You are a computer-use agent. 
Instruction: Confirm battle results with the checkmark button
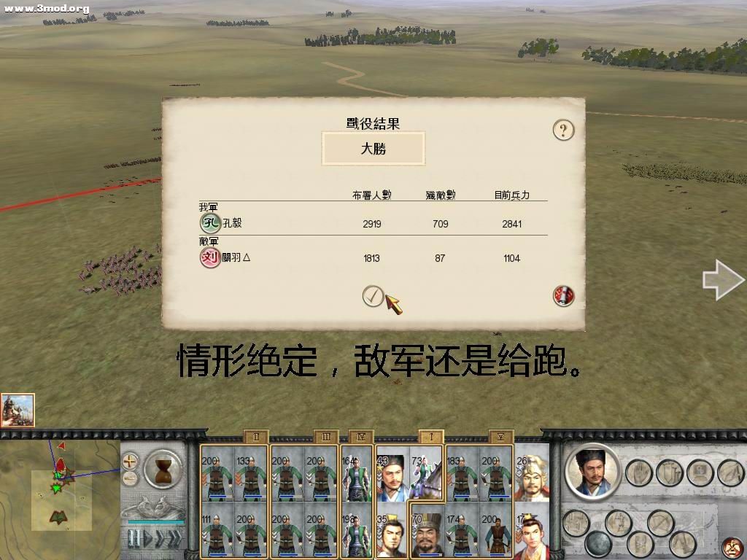(373, 296)
